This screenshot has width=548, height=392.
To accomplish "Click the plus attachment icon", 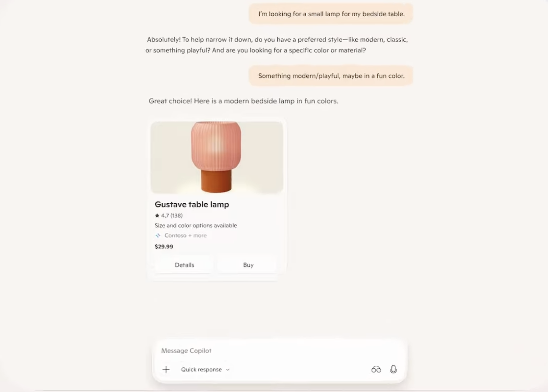I will 166,370.
